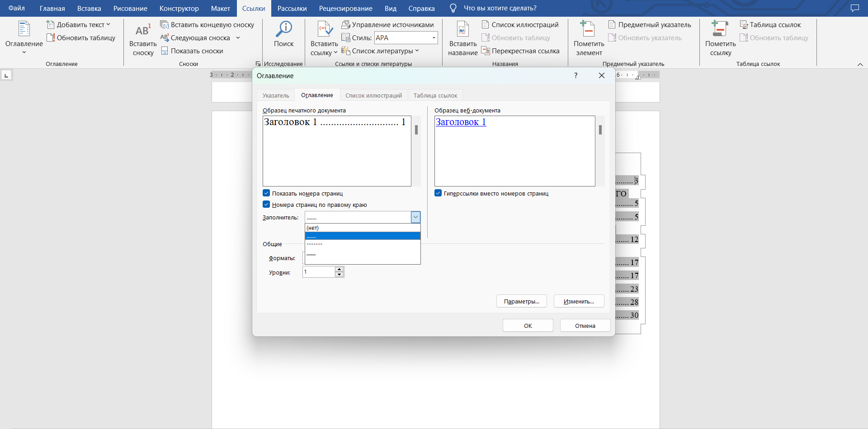868x429 pixels.
Task: Toggle Гиперссылки вместо номеров страниц
Action: (x=438, y=193)
